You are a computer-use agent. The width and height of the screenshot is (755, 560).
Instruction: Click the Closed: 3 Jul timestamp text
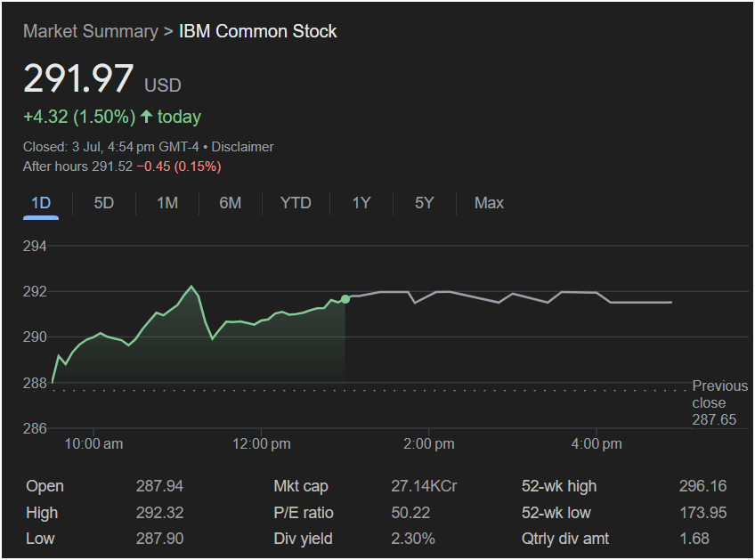110,147
